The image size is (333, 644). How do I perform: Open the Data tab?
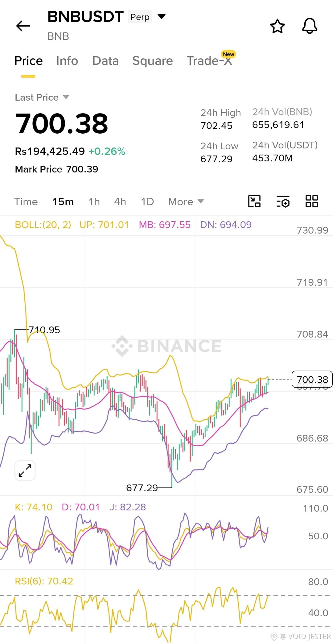click(105, 61)
